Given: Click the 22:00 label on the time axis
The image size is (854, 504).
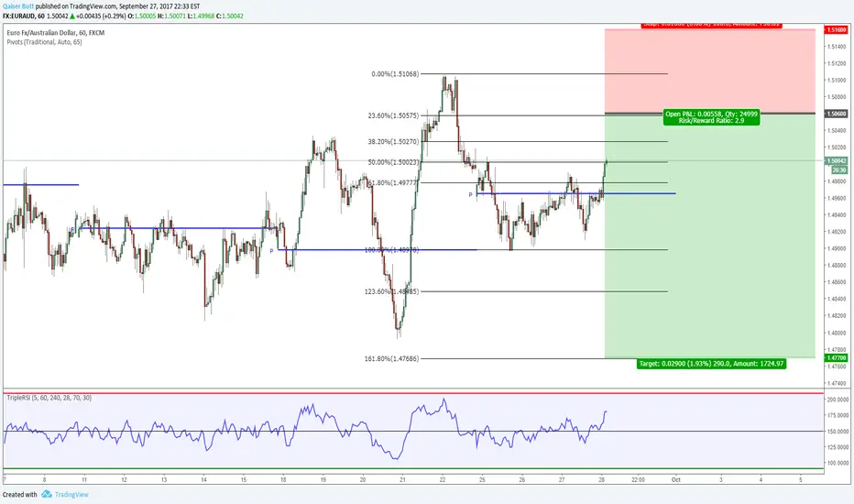Looking at the screenshot, I should tap(639, 480).
